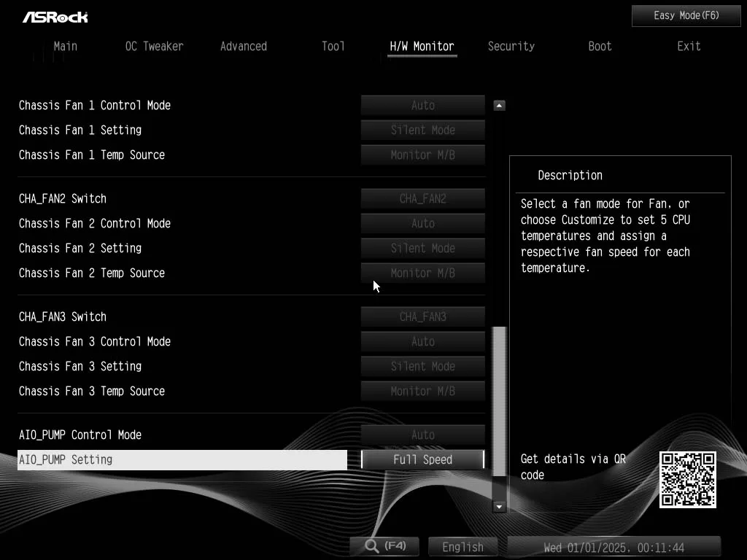Select the Chassis Fan 3 Setting label
The height and width of the screenshot is (560, 747).
[80, 366]
